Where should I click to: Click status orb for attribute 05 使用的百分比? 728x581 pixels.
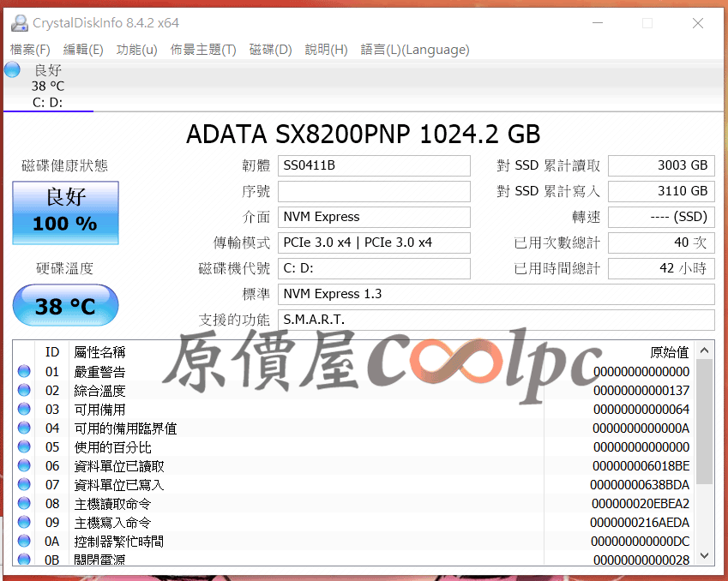(24, 446)
